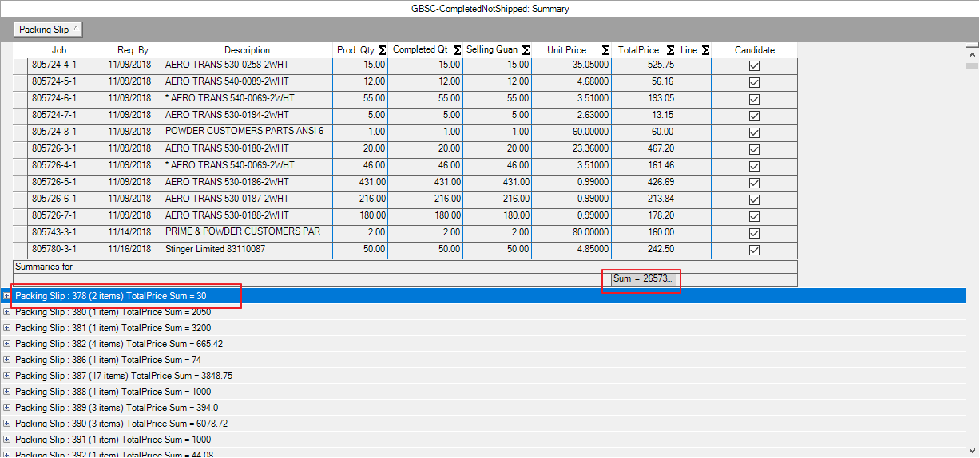The width and height of the screenshot is (980, 458).
Task: Toggle Candidate checkbox for job 805743-3-1
Action: coord(754,233)
